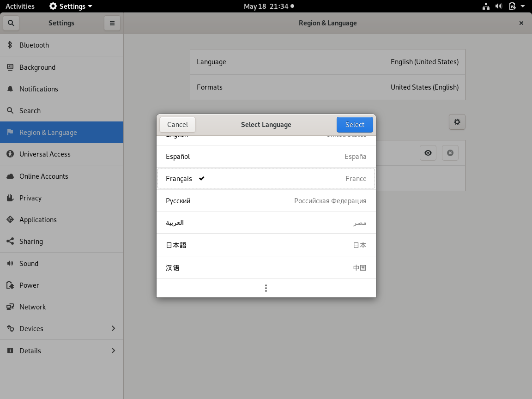Confirm with the Select button
Viewport: 532px width, 399px height.
(355, 125)
